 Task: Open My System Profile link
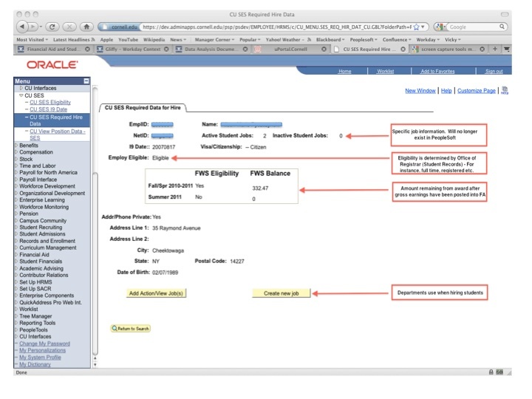40,358
